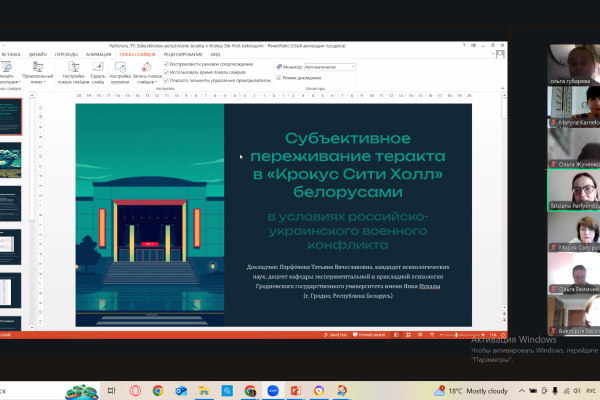Select the fourth slide thumbnail
The image size is (600, 400).
pos(10,247)
